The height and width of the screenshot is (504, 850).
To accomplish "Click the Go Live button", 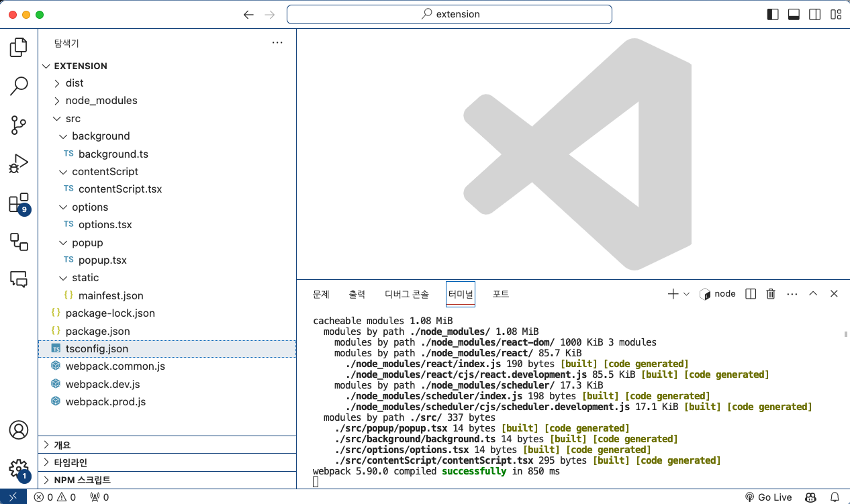I will 769,497.
